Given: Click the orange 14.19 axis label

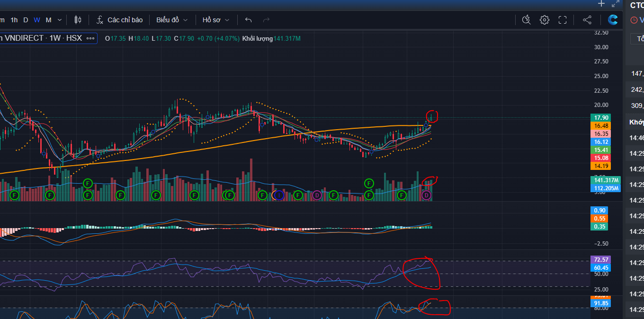Looking at the screenshot, I should point(600,166).
